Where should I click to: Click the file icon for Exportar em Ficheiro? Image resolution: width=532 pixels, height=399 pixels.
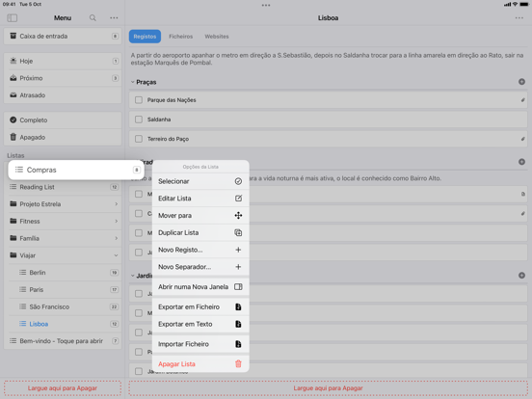pyautogui.click(x=238, y=307)
